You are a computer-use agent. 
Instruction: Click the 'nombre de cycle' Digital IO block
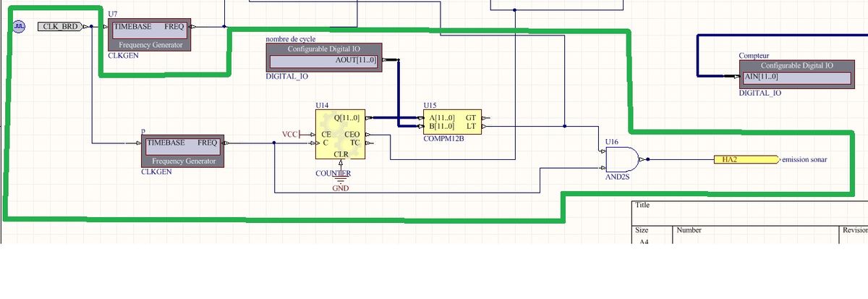tap(323, 58)
